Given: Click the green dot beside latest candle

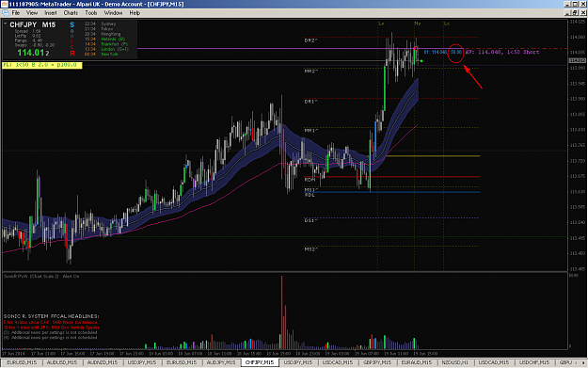Looking at the screenshot, I should [421, 61].
